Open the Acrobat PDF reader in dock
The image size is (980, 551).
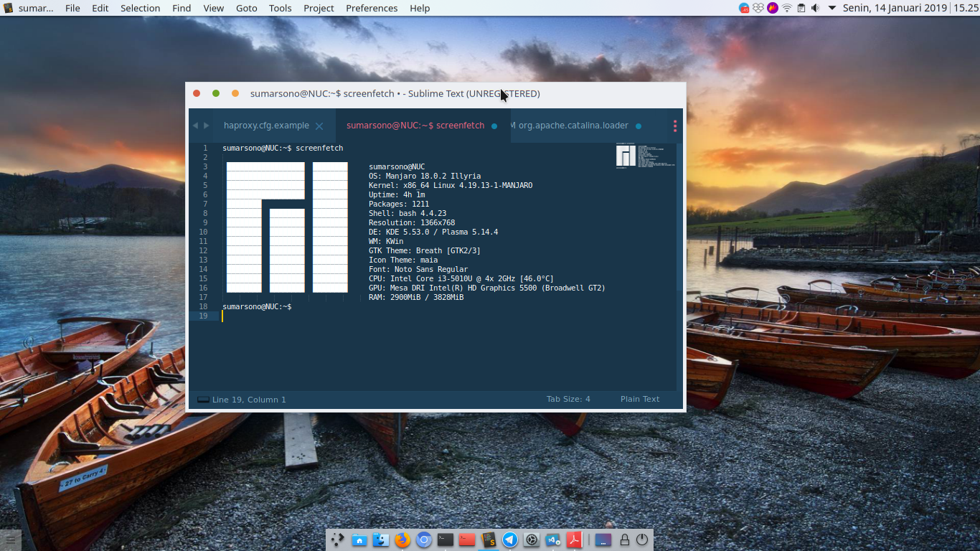pos(574,540)
